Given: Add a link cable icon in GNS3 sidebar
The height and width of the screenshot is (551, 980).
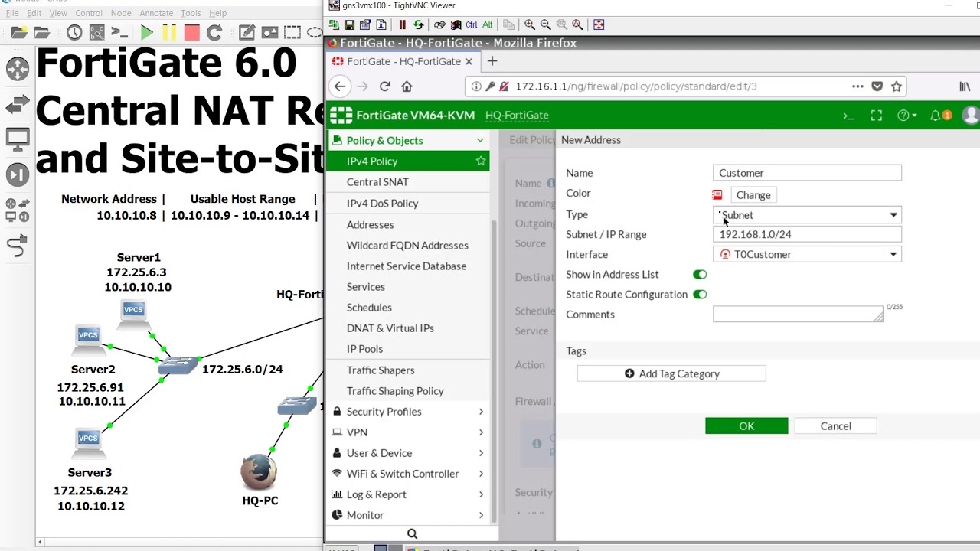Looking at the screenshot, I should (17, 246).
